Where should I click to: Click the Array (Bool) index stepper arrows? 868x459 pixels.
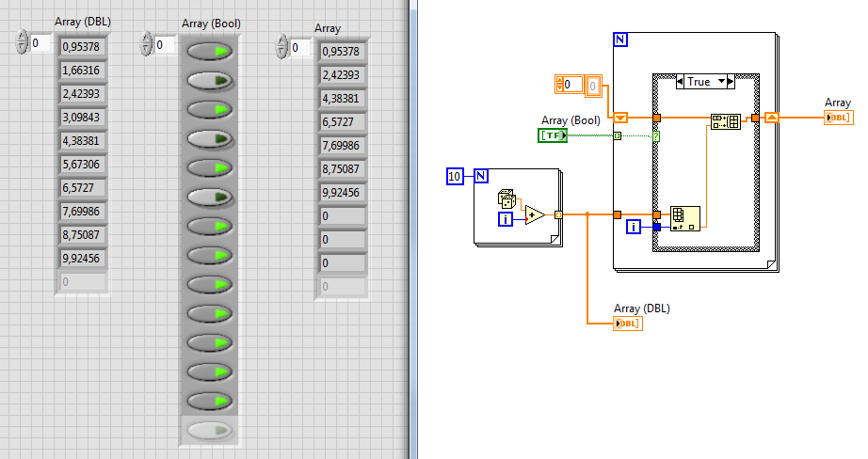coord(146,43)
